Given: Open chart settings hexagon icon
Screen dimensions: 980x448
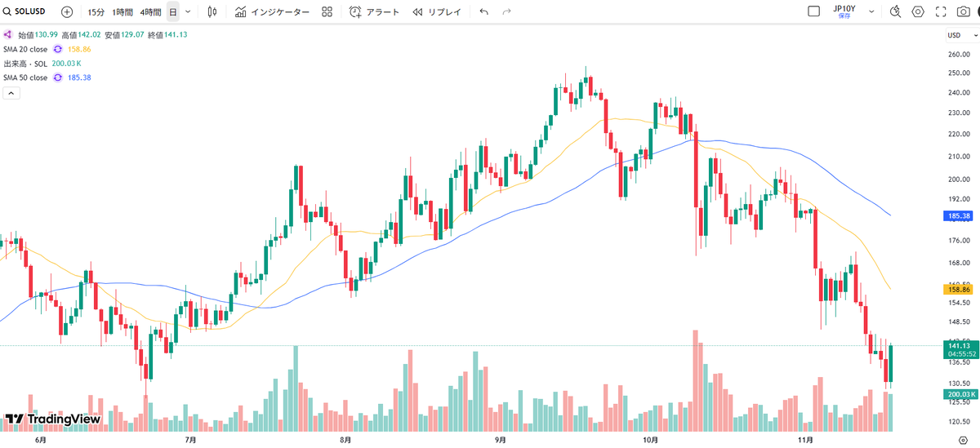Looking at the screenshot, I should coord(918,11).
